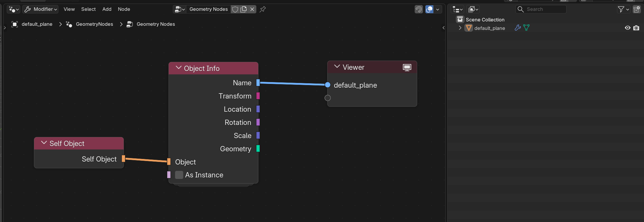Viewport: 644px width, 222px height.
Task: Click the Transform output socket
Action: 258,96
